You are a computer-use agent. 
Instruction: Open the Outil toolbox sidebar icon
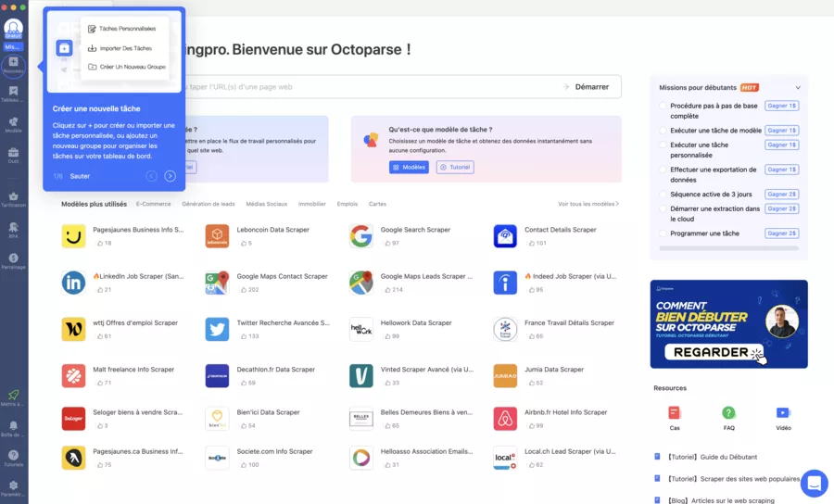[x=13, y=155]
